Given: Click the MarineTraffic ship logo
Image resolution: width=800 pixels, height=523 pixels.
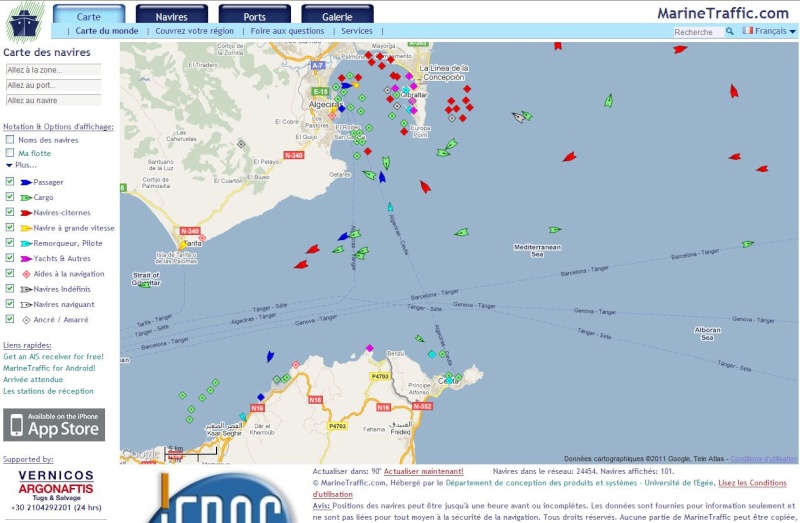Looking at the screenshot, I should pos(24,23).
